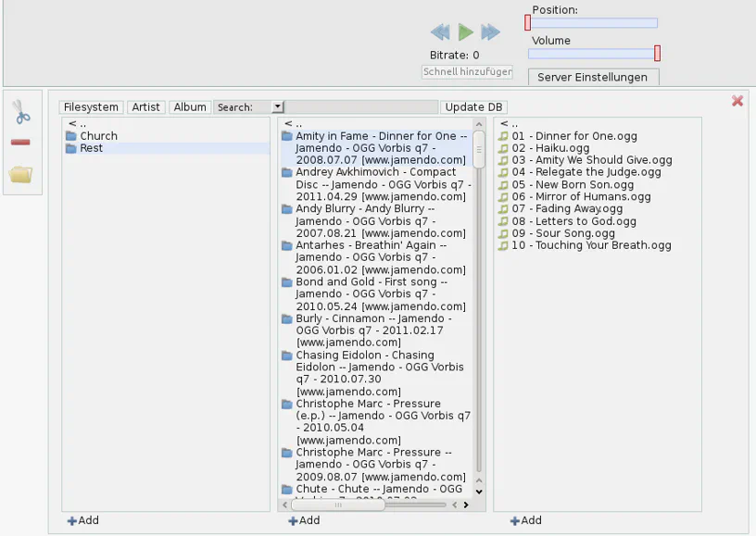Open Christophe Marc - Pressure (e.p.) folder
Screen dimensions: 756x536
coord(376,422)
